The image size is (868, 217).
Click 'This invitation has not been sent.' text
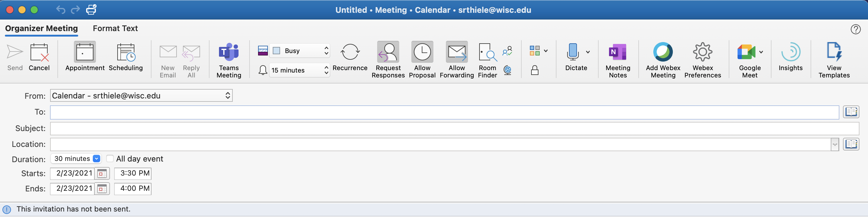pos(74,209)
